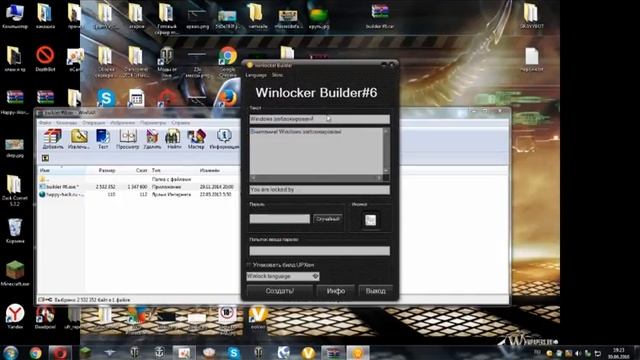The height and width of the screenshot is (360, 640).
Task: Click the large message text area
Action: (x=316, y=151)
